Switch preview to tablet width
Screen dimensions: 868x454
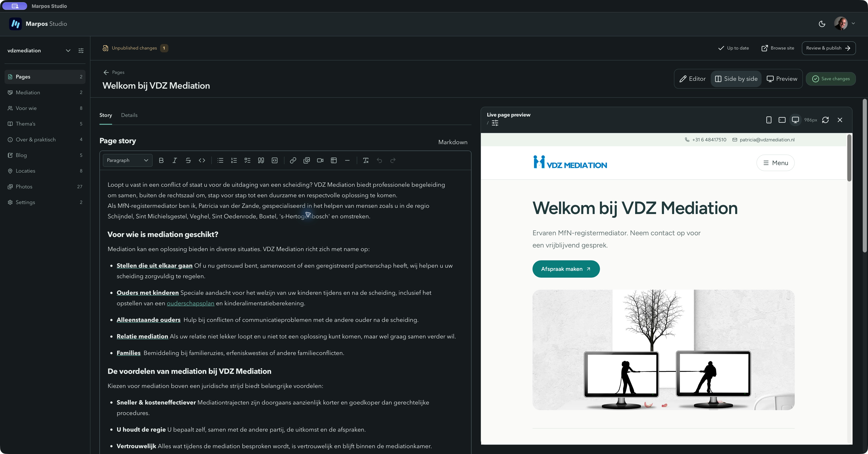pos(782,120)
